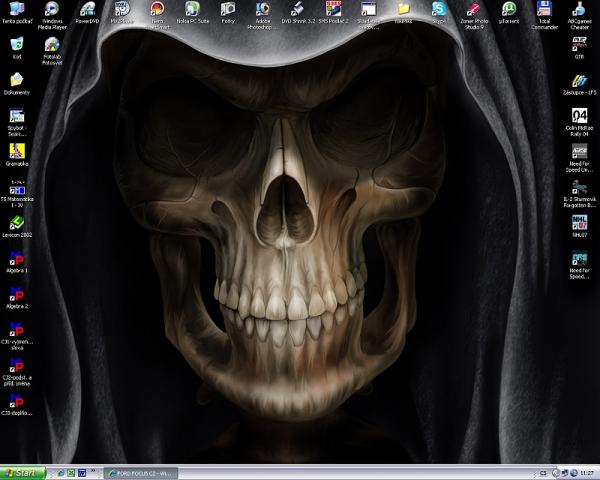Select the Gramatika desktop icon

(17, 151)
